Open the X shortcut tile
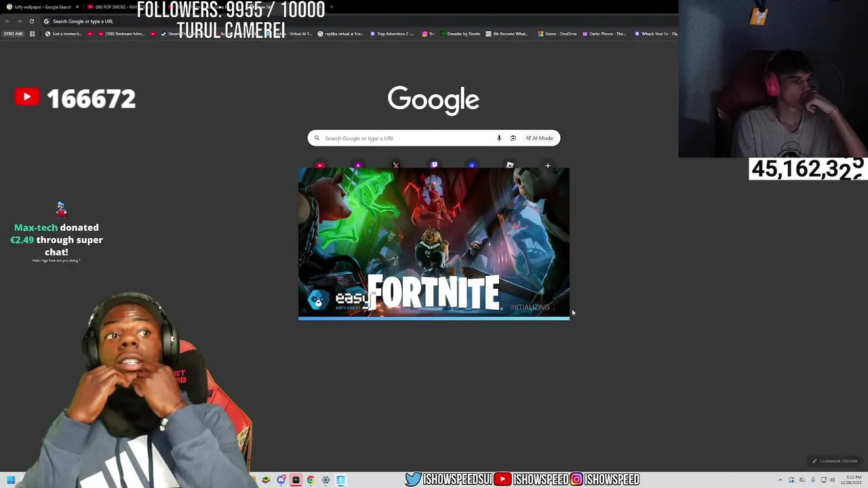Image resolution: width=868 pixels, height=488 pixels. point(396,165)
